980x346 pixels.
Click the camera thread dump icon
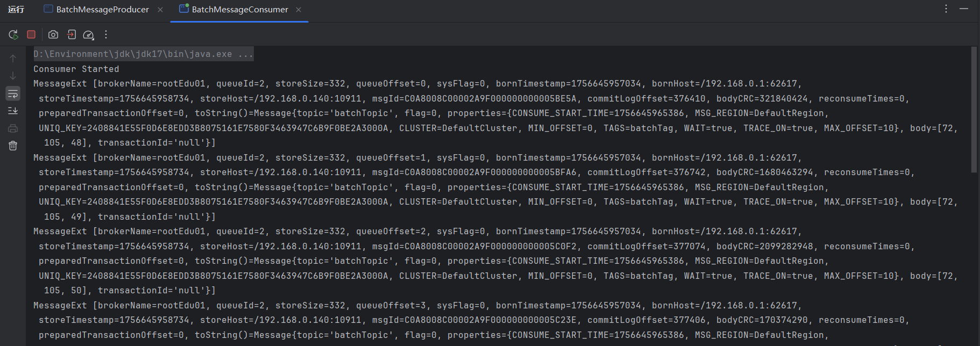click(x=53, y=35)
